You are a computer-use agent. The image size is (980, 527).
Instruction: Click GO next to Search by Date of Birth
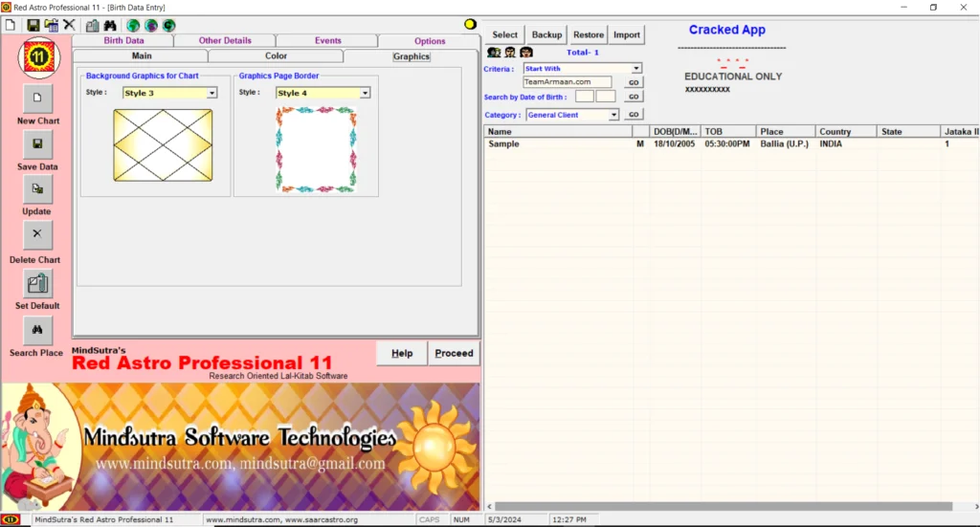(x=634, y=97)
